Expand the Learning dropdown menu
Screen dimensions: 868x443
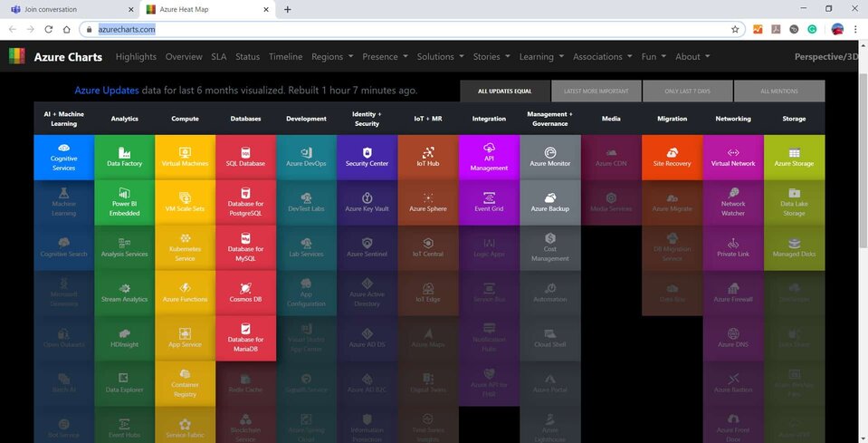(x=541, y=56)
